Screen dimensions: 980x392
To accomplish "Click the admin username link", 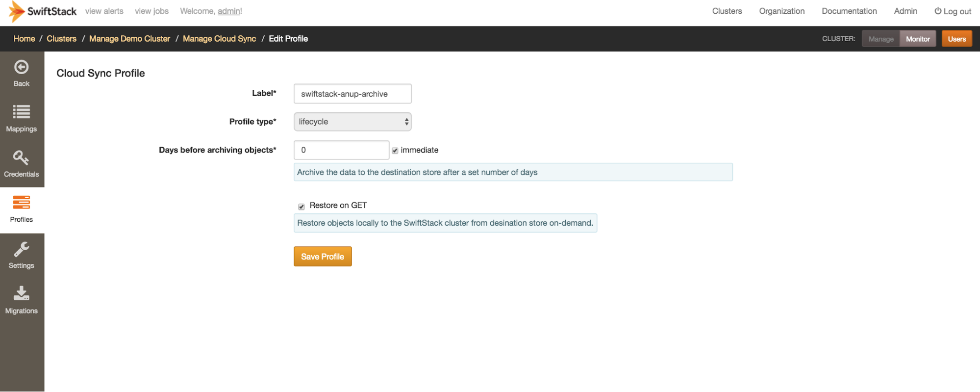I will point(229,11).
